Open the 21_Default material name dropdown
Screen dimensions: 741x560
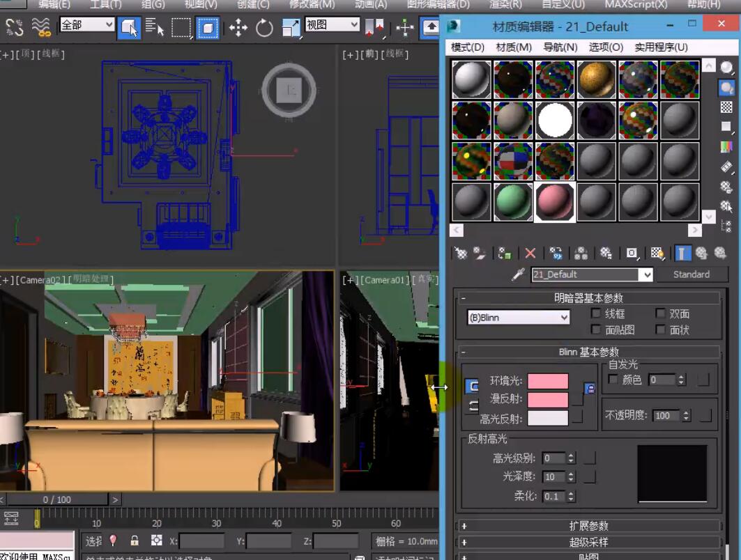[647, 275]
